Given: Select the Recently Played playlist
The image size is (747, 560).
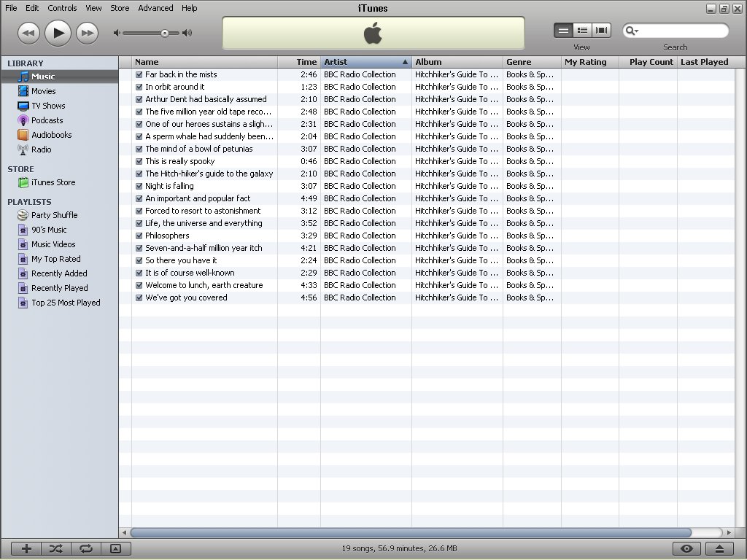Looking at the screenshot, I should pyautogui.click(x=60, y=288).
